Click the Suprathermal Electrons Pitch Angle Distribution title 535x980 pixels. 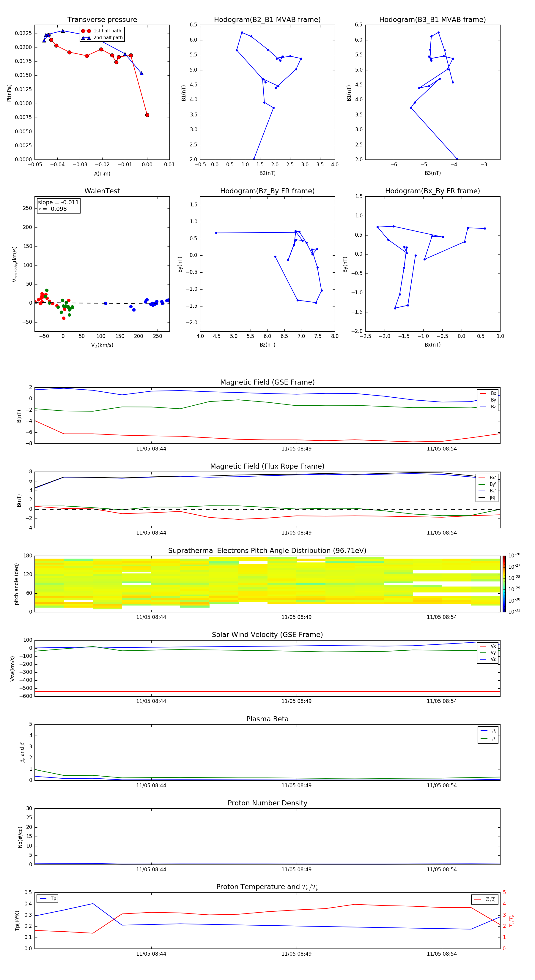coord(267,551)
